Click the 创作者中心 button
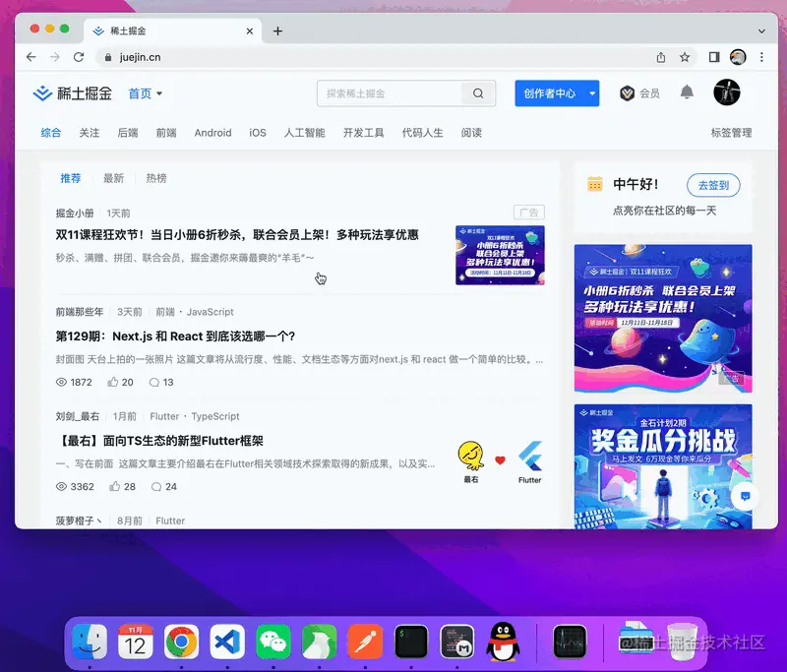This screenshot has height=672, width=787. pos(550,93)
